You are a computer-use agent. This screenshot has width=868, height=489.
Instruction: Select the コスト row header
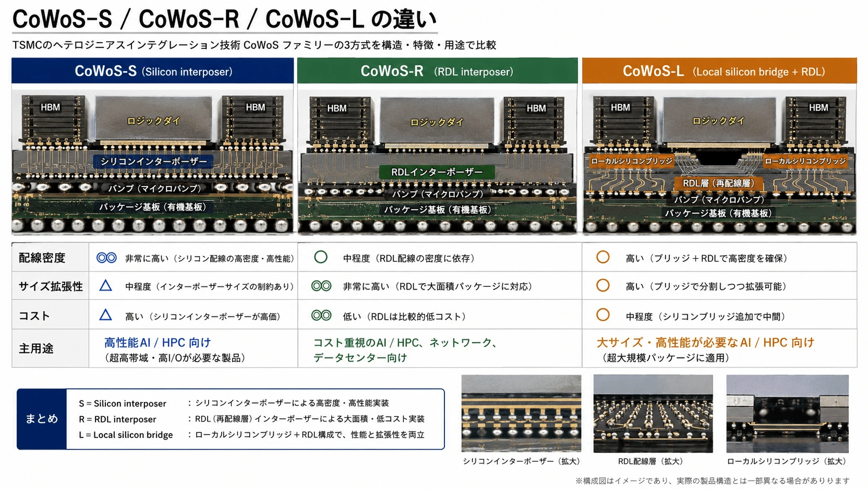click(50, 315)
